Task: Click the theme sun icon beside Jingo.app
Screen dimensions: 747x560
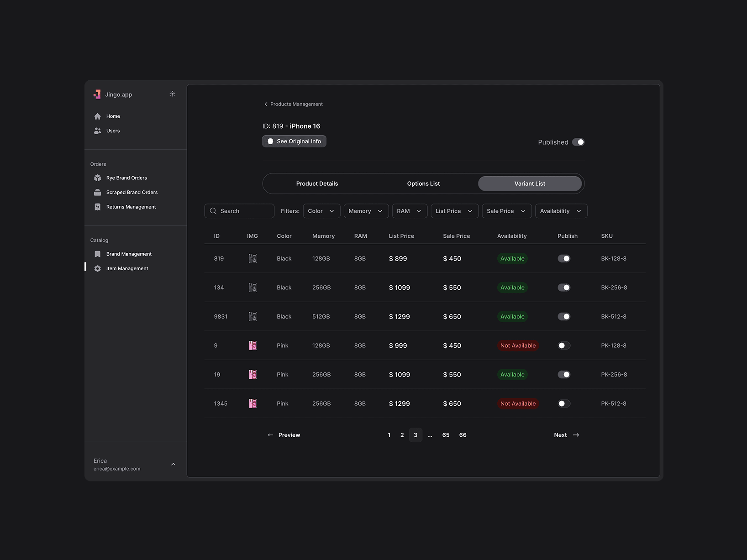Action: 173,94
